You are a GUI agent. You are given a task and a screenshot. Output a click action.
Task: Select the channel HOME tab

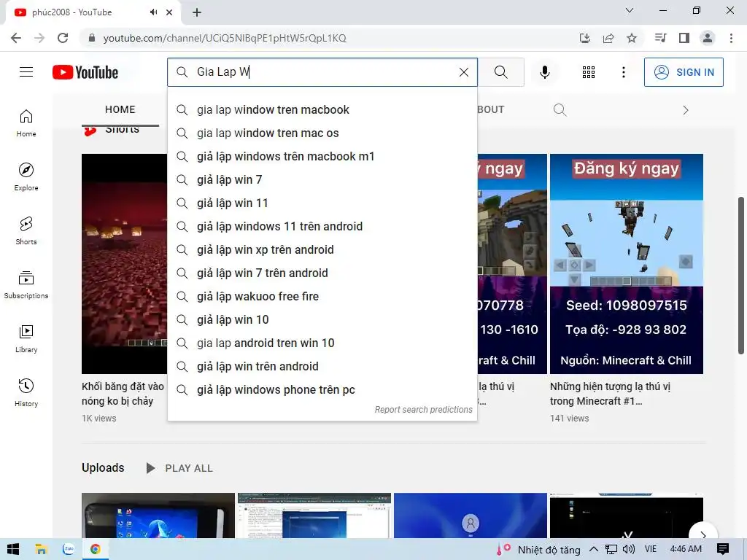120,109
